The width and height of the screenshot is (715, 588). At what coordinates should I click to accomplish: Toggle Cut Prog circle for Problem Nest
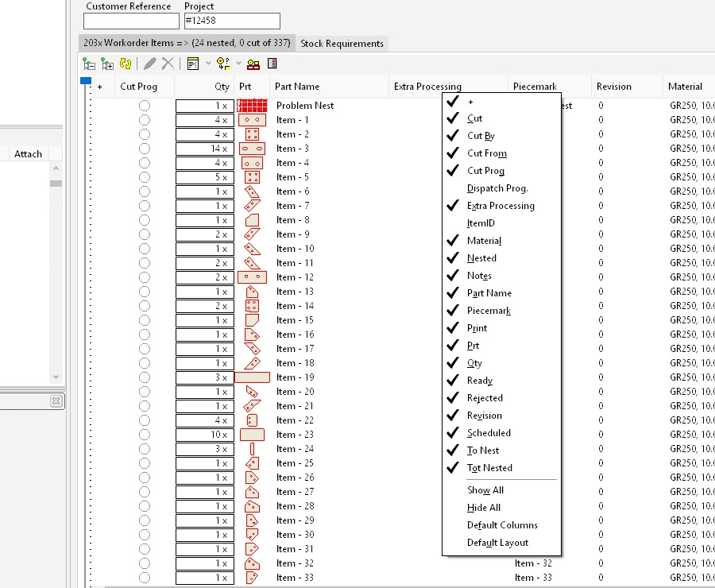tap(145, 106)
